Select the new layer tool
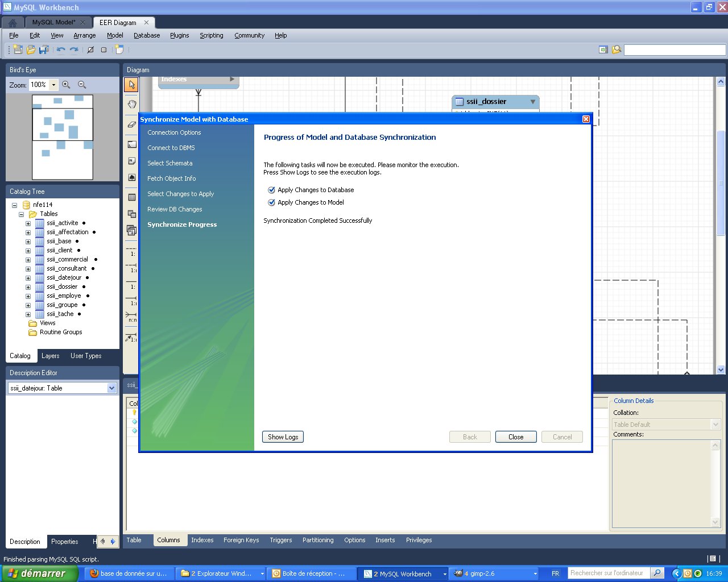The image size is (728, 582). tap(131, 144)
